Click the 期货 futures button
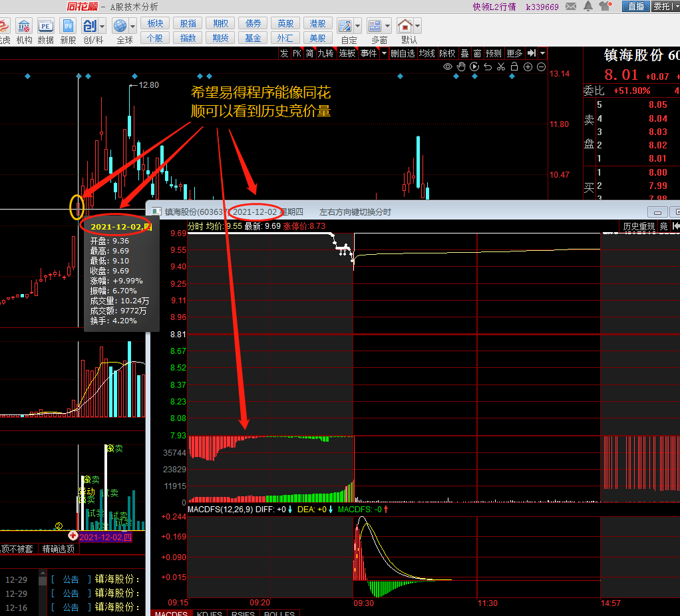 pyautogui.click(x=220, y=38)
